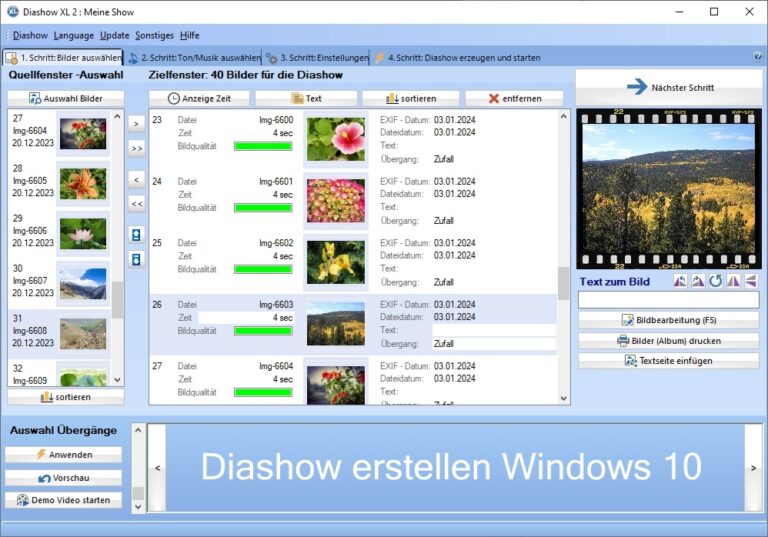Move image down in target list icon

click(136, 259)
